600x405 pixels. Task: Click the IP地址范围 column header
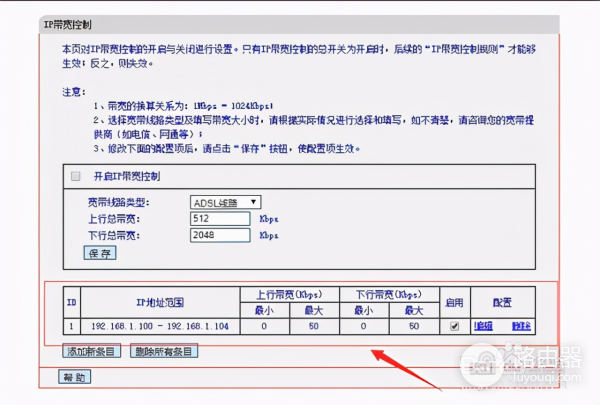160,302
